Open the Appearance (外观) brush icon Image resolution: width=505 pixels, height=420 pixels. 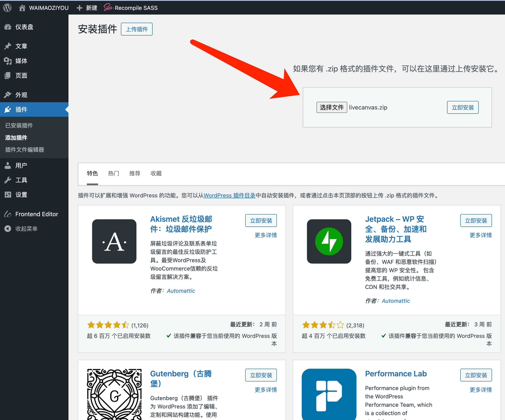pyautogui.click(x=8, y=95)
